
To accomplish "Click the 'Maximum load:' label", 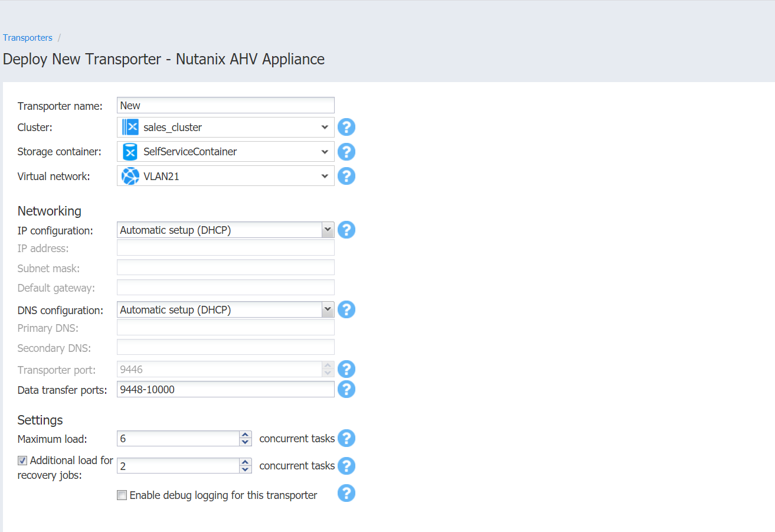I will 53,439.
